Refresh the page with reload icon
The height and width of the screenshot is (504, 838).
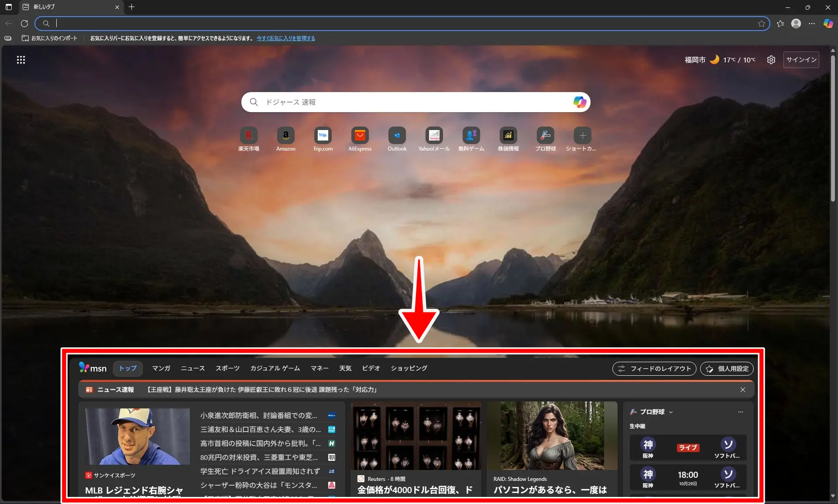(x=24, y=24)
